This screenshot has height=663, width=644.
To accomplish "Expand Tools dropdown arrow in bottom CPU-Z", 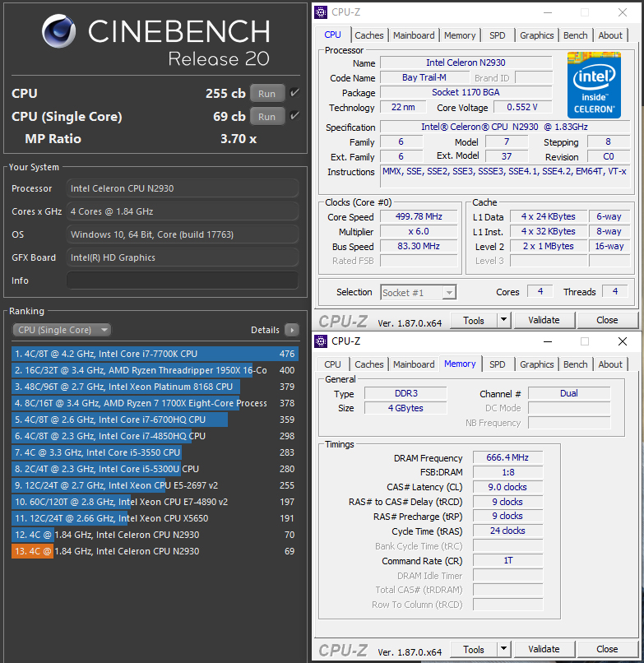I will [503, 649].
